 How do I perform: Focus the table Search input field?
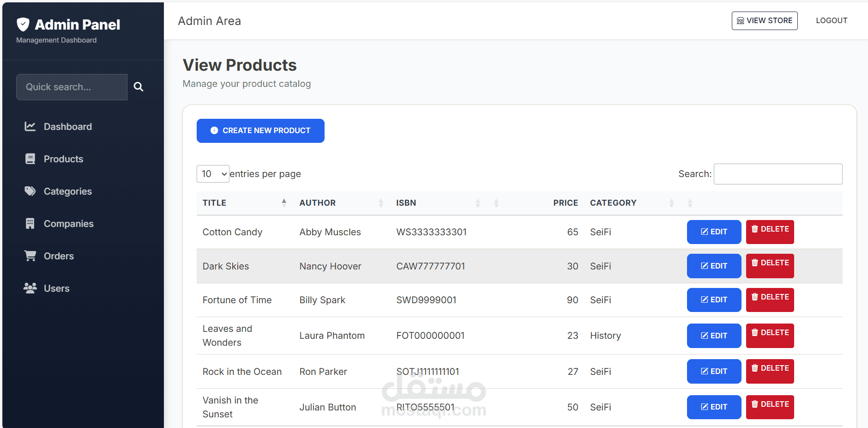778,174
